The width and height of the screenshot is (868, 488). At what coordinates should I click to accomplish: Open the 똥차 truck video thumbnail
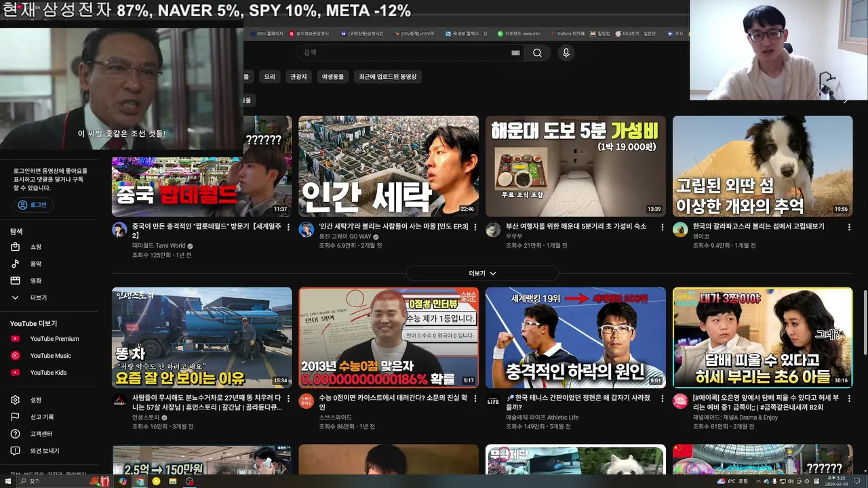[x=202, y=338]
